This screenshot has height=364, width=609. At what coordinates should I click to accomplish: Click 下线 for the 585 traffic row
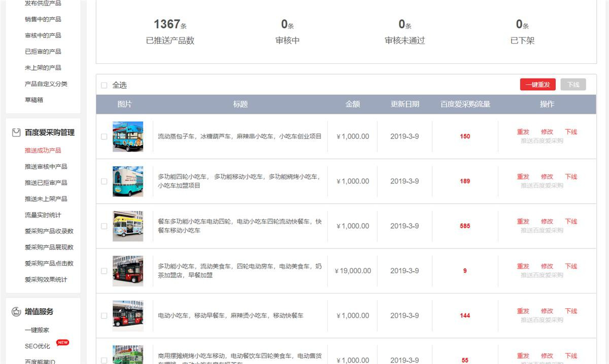click(571, 222)
